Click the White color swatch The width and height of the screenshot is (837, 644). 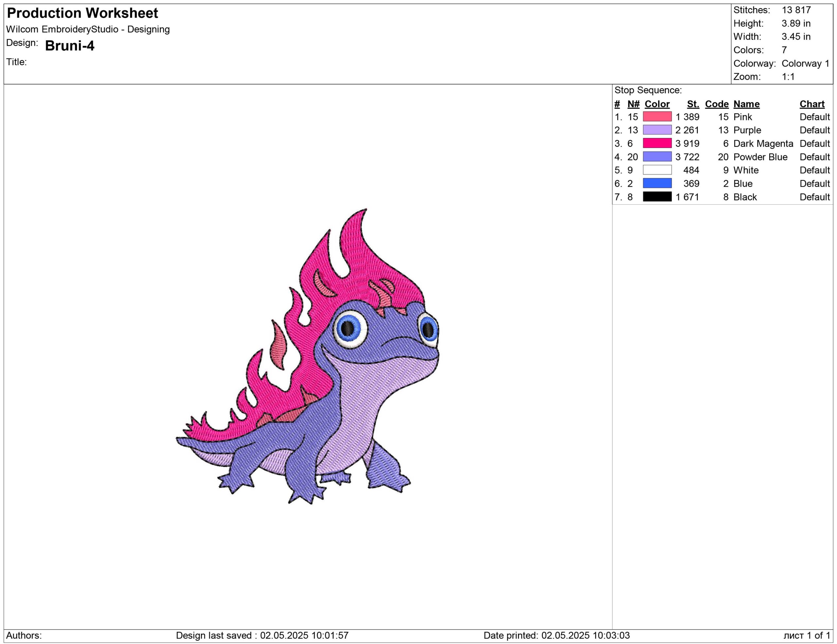coord(657,170)
